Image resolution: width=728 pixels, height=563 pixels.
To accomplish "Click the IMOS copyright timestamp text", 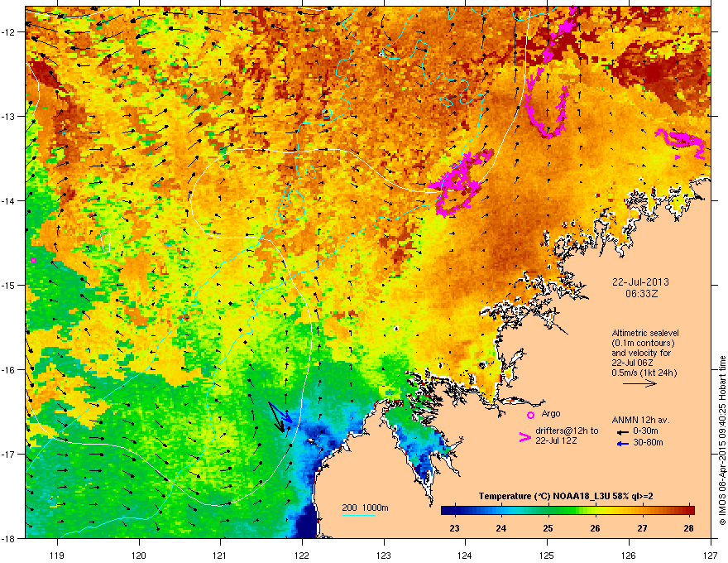I will (722, 440).
